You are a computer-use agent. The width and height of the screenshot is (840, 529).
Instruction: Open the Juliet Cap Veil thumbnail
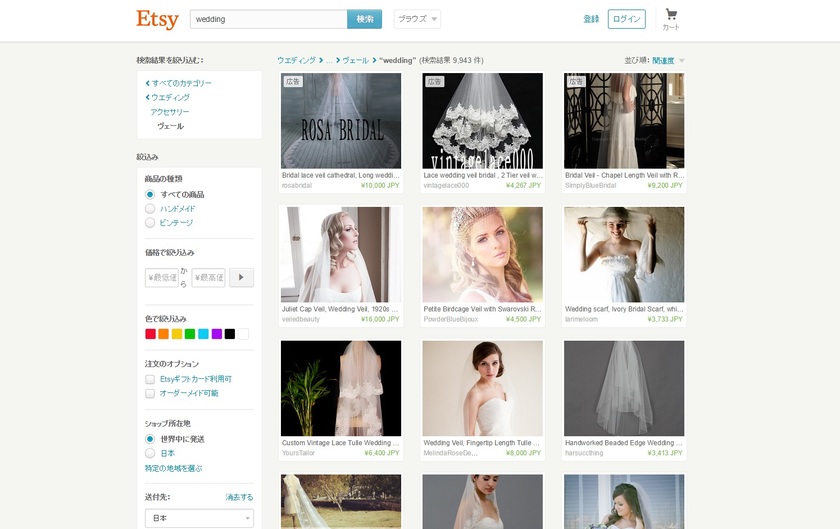pos(341,255)
